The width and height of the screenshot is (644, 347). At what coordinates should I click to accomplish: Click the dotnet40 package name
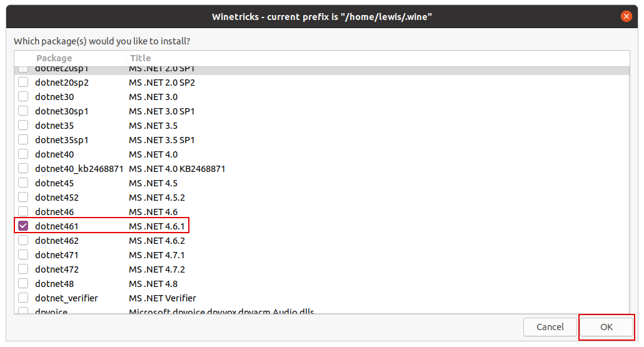pos(54,154)
